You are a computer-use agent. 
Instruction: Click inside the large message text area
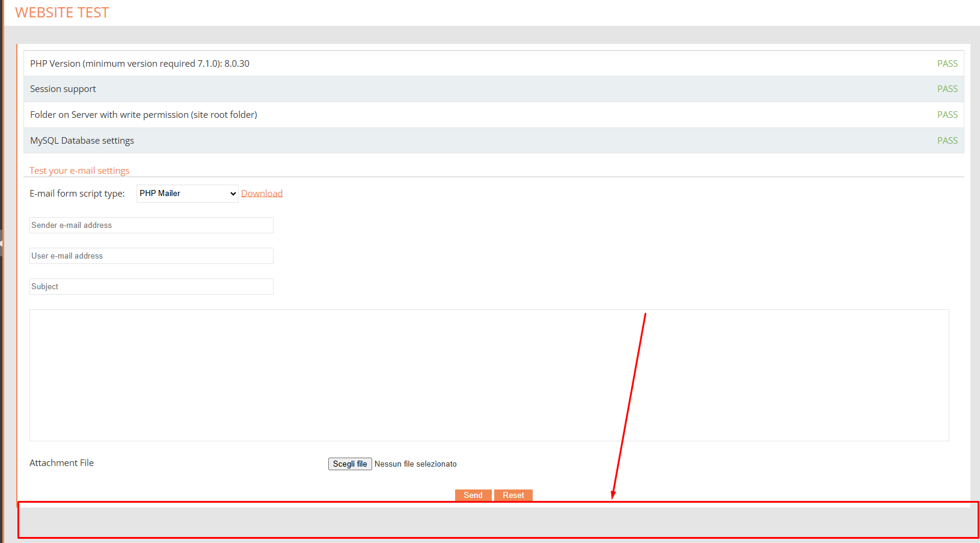click(x=488, y=375)
